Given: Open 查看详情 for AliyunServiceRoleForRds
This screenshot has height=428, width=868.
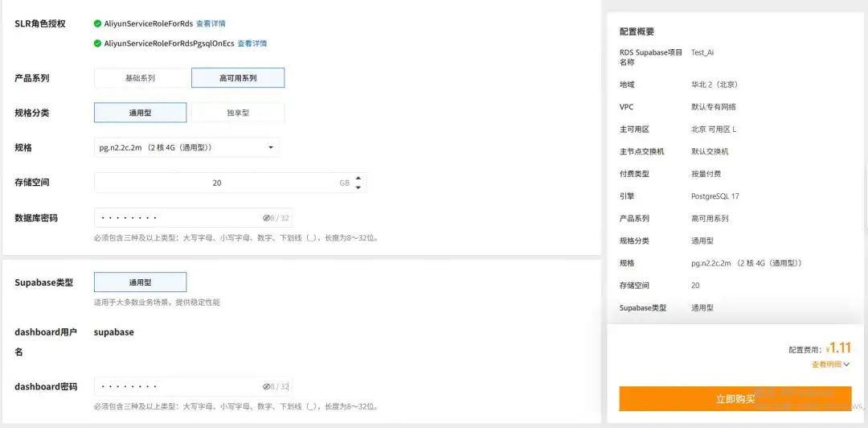Looking at the screenshot, I should coord(211,23).
